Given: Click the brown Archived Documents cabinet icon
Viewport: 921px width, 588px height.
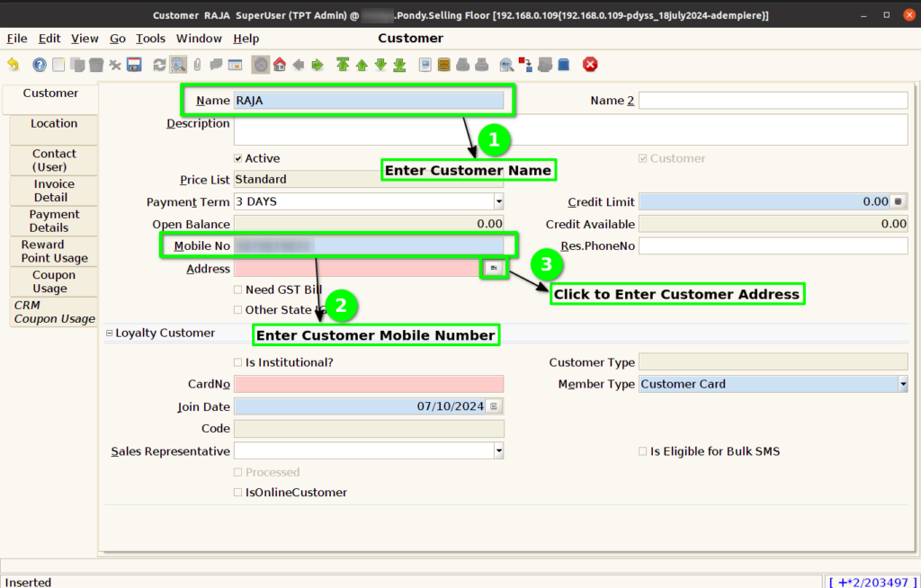Looking at the screenshot, I should 444,65.
